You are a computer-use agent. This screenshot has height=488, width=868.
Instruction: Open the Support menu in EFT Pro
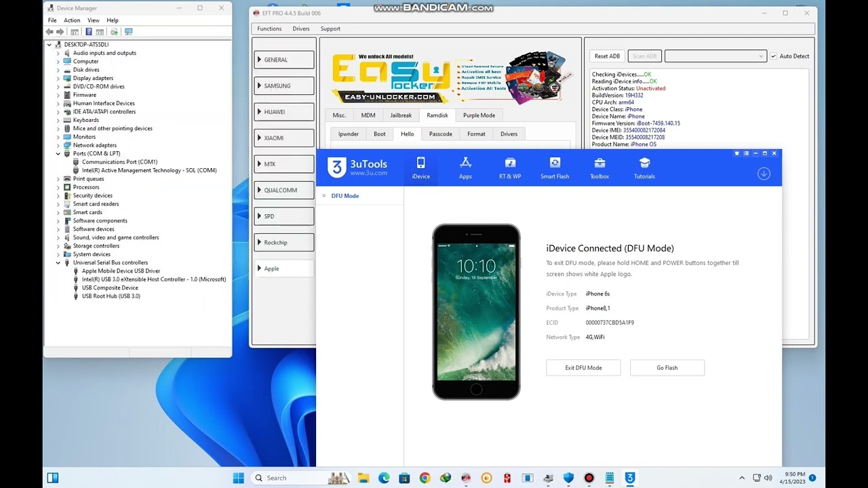click(330, 28)
